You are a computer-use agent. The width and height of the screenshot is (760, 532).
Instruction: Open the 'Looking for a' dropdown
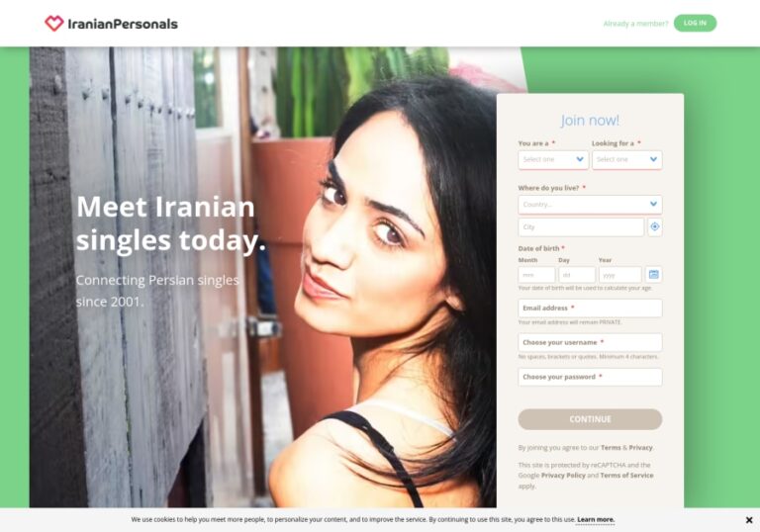coord(626,159)
